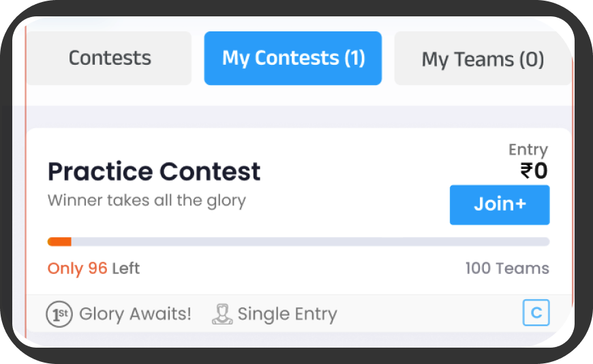
Task: Select the My Teams (0) tab
Action: (483, 58)
